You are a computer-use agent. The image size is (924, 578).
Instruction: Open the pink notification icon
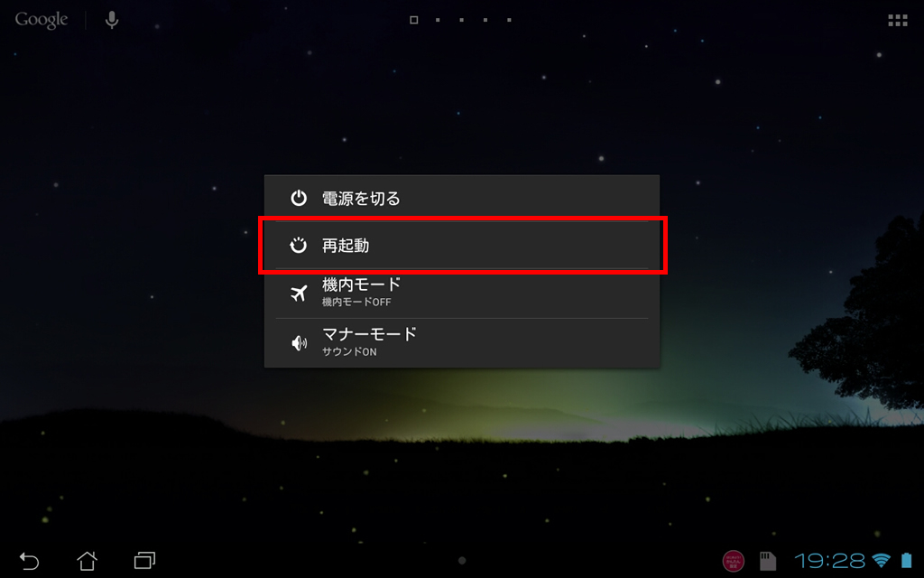coord(733,561)
